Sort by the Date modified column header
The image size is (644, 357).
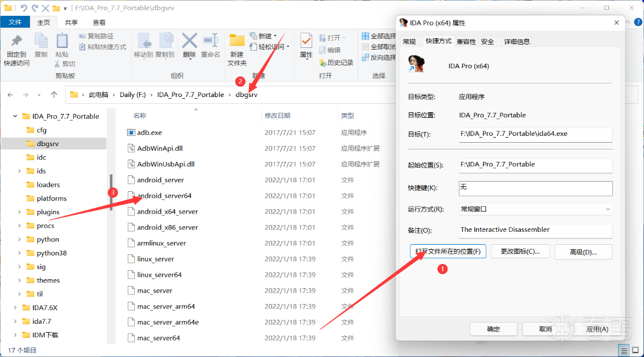coord(277,116)
